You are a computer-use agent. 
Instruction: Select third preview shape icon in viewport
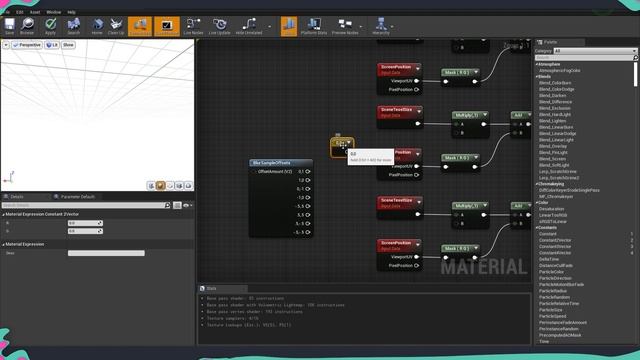click(x=170, y=186)
